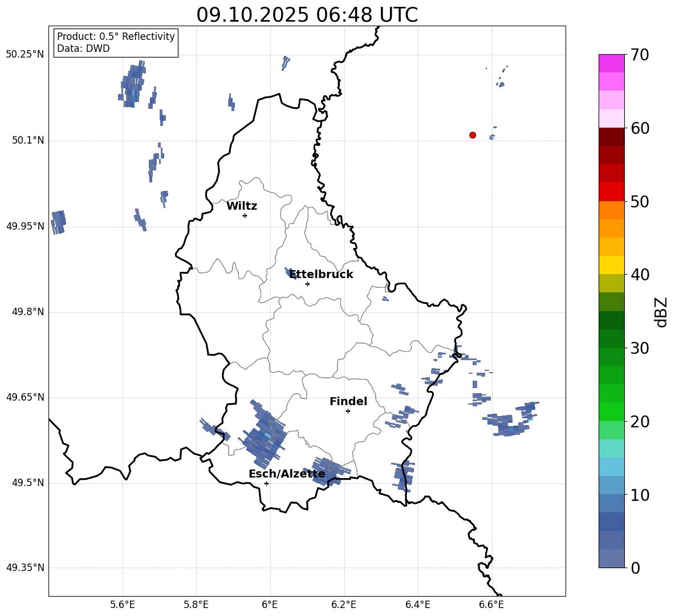Click the 70 tick on the colorbar
The width and height of the screenshot is (675, 616).
tap(640, 55)
